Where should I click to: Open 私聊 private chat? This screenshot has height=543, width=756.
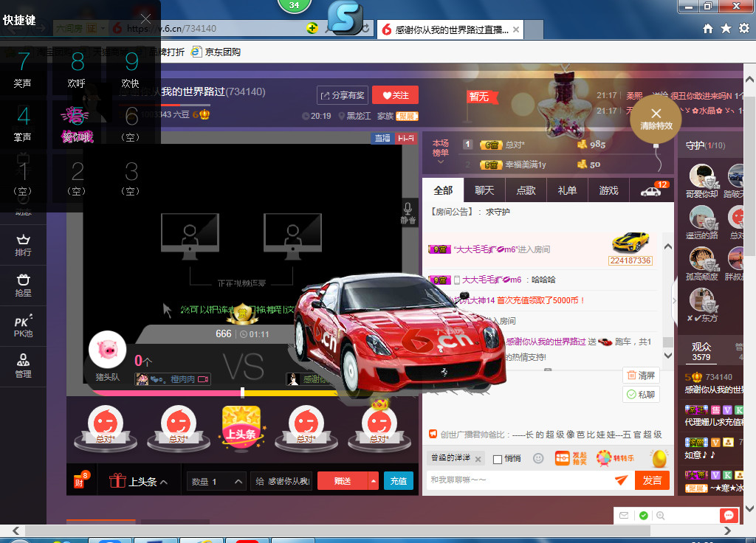point(641,395)
